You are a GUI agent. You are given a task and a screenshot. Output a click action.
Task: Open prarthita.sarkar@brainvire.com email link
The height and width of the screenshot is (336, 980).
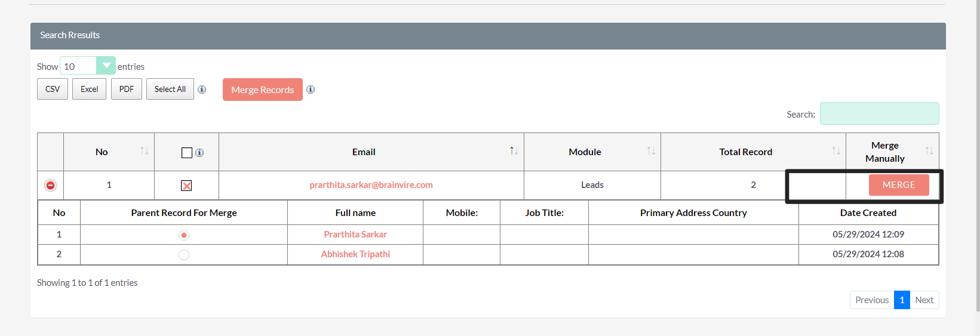click(371, 185)
